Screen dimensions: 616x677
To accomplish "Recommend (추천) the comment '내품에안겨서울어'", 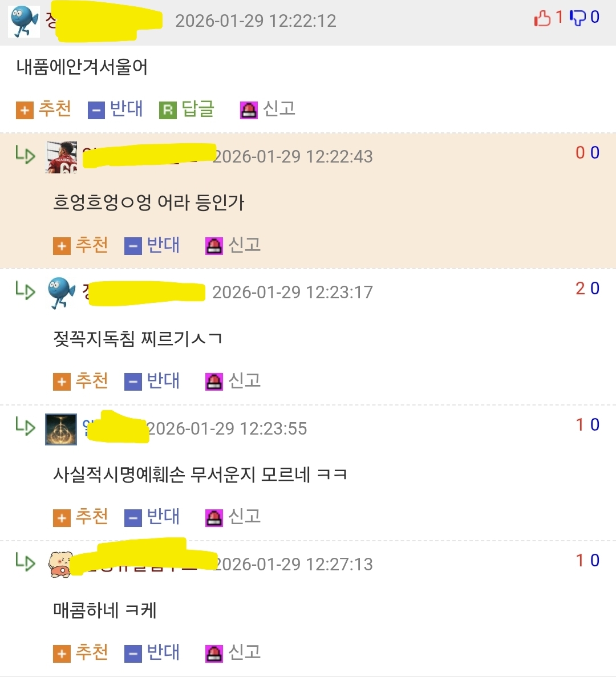I will click(43, 109).
